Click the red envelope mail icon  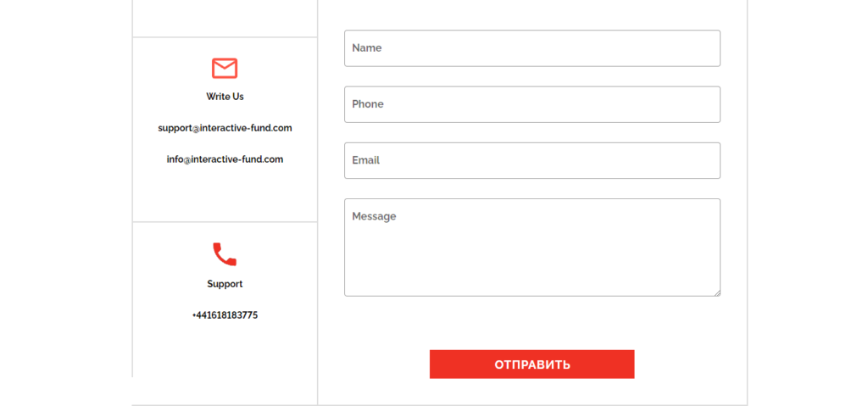click(225, 68)
